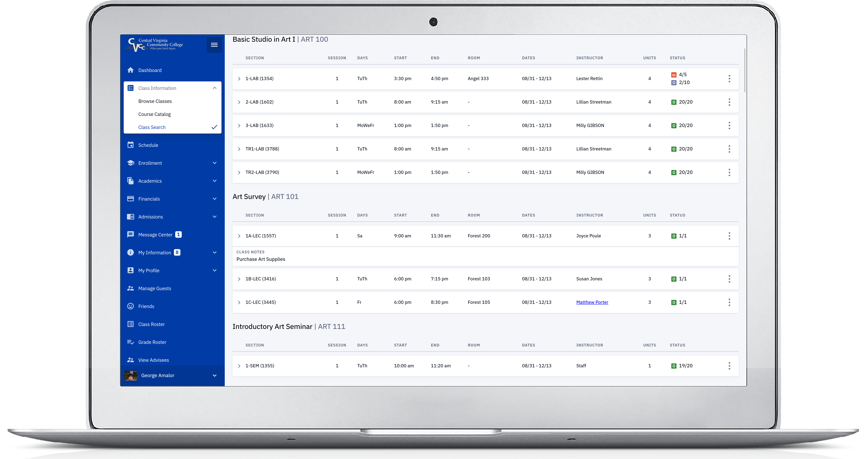Open options menu for 3-LAB (1633)
This screenshot has height=459, width=868.
click(x=729, y=126)
